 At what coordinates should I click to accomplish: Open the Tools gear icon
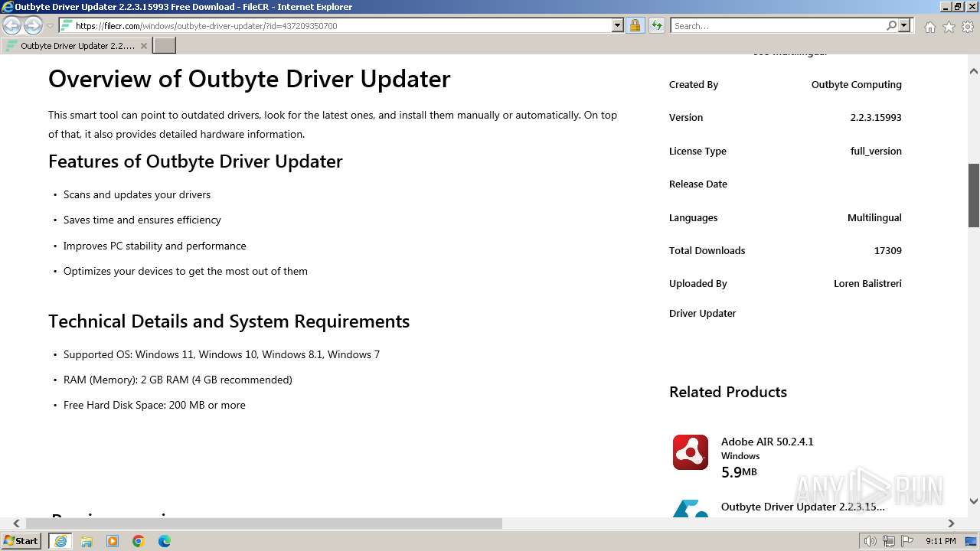968,27
